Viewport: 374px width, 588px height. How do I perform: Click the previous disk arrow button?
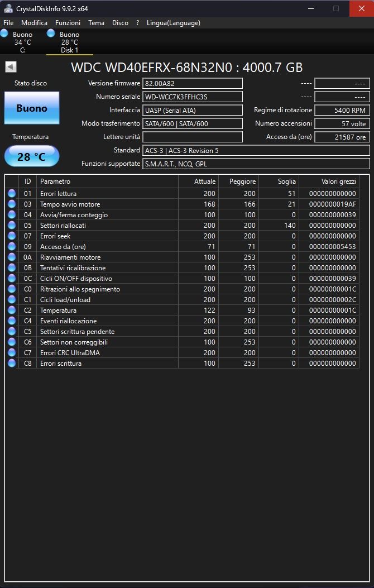coord(11,67)
